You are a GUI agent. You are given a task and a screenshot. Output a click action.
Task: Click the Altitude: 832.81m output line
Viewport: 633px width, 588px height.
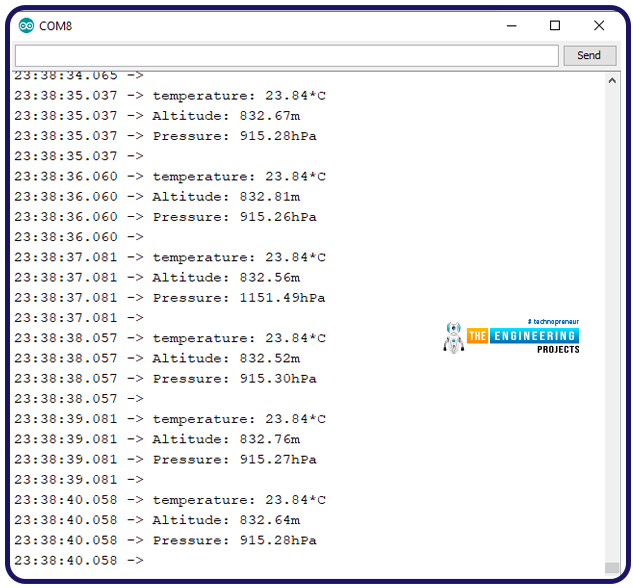tap(225, 197)
